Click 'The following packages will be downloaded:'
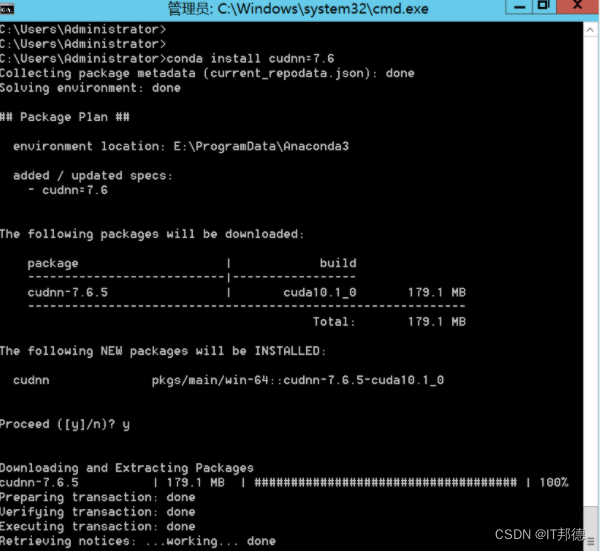 click(152, 234)
